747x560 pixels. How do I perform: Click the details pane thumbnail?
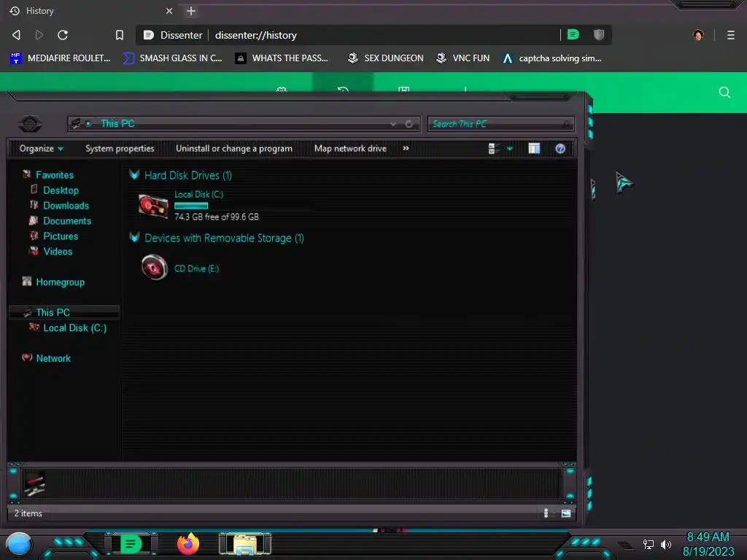(x=34, y=483)
